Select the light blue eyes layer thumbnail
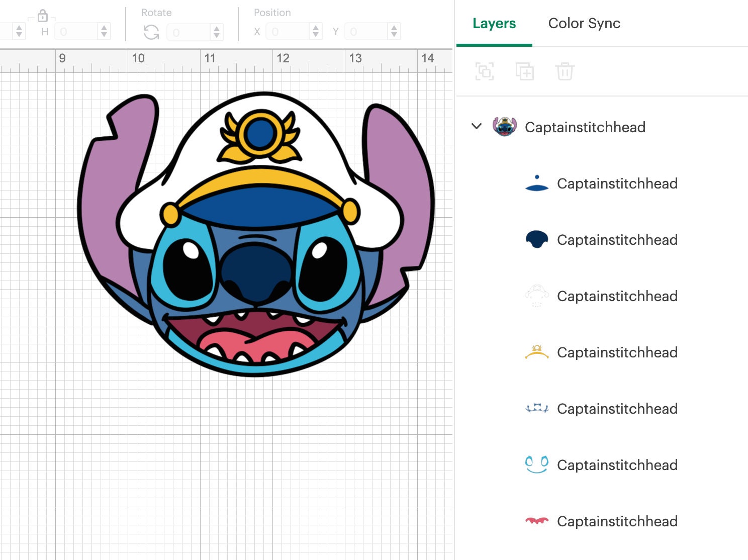Viewport: 748px width, 560px height. (537, 465)
